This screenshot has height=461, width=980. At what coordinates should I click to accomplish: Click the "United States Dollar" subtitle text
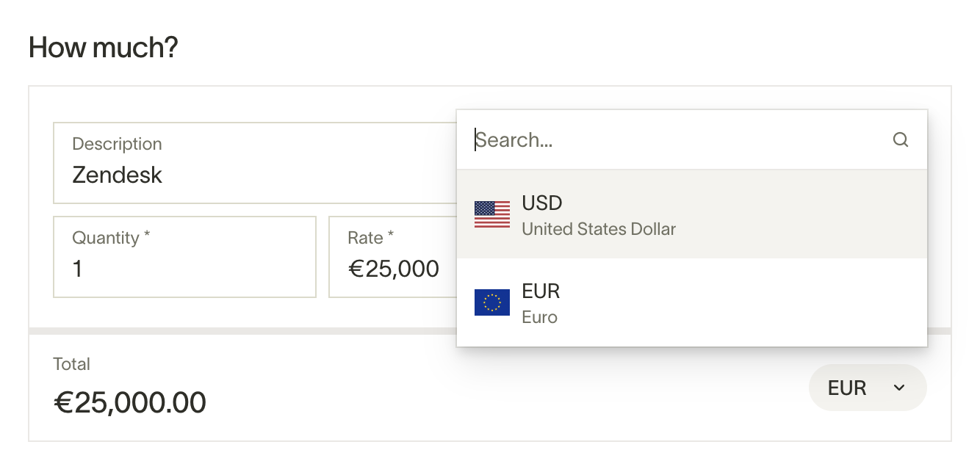coord(599,229)
